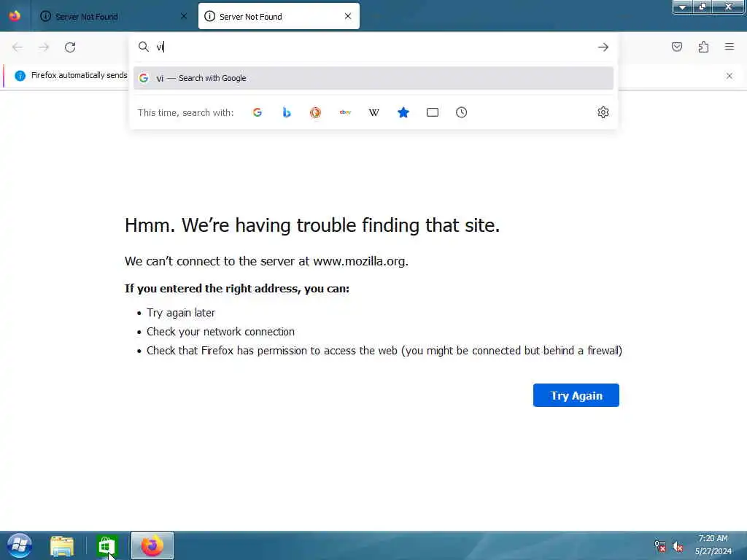
Task: Click the magnifier icon in address bar
Action: pyautogui.click(x=144, y=47)
